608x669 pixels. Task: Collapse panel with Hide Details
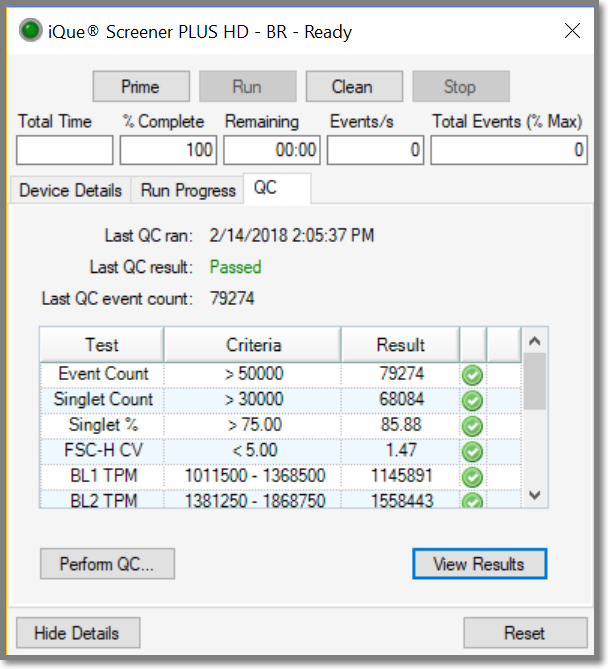pos(77,633)
